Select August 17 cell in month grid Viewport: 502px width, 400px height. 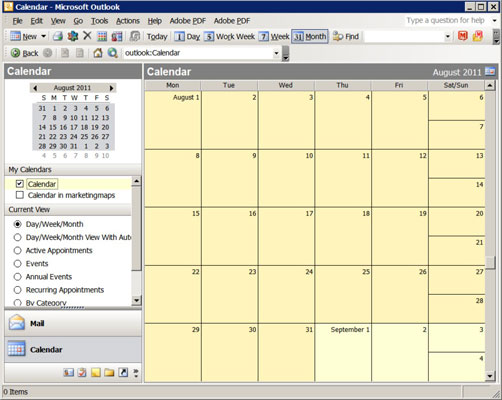[x=286, y=236]
